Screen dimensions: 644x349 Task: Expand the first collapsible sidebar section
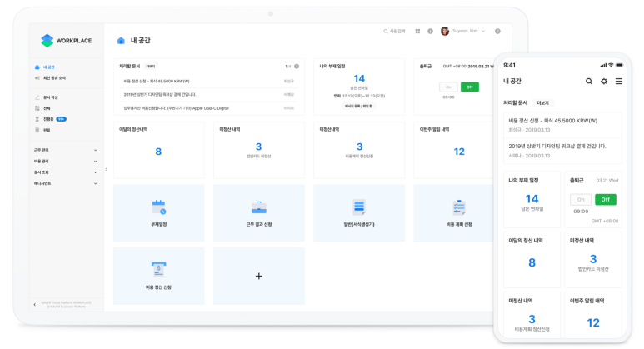coord(66,150)
